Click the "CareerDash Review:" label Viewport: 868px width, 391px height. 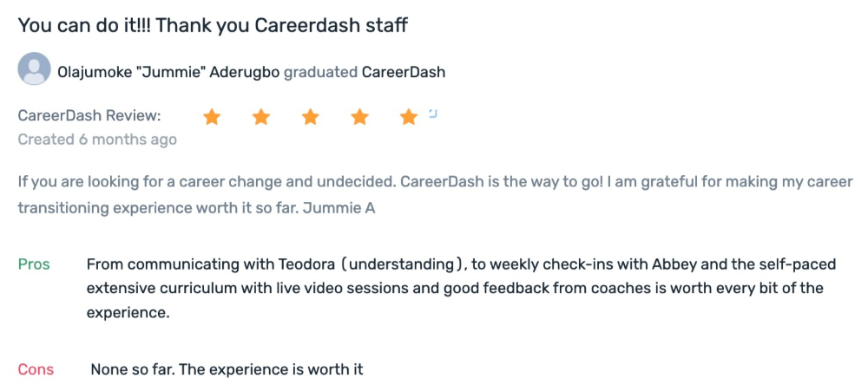[89, 116]
